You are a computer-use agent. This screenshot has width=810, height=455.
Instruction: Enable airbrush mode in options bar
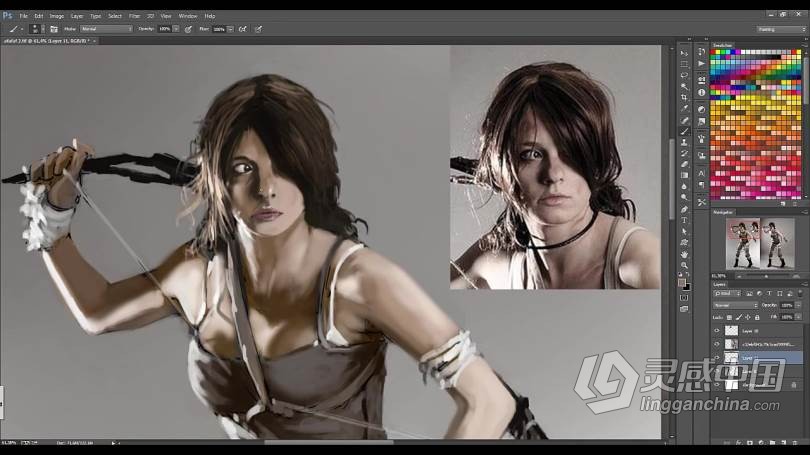click(242, 29)
